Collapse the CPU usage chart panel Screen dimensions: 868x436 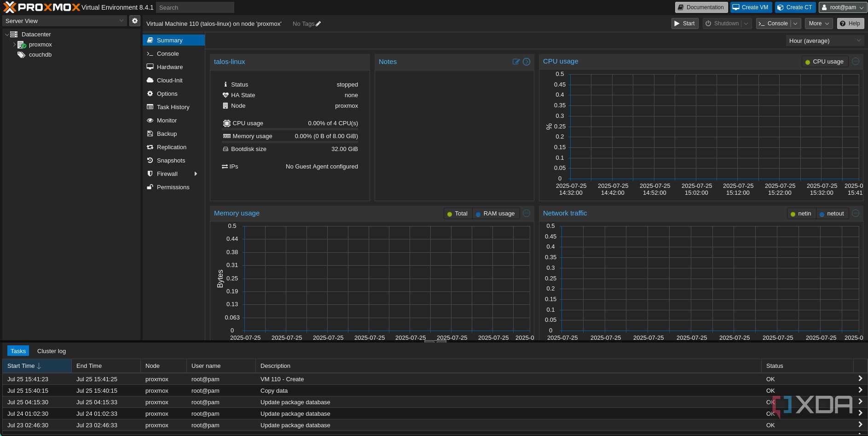pos(856,61)
